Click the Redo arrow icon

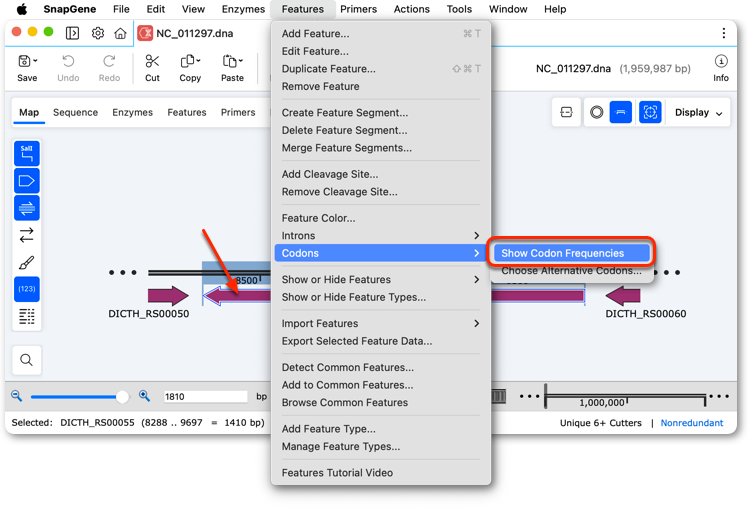click(x=109, y=61)
